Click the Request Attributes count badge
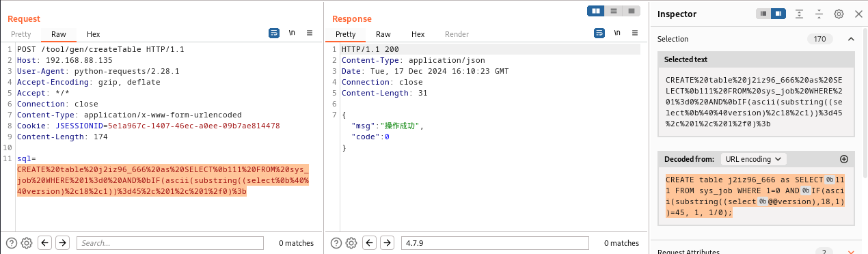 coord(824,252)
